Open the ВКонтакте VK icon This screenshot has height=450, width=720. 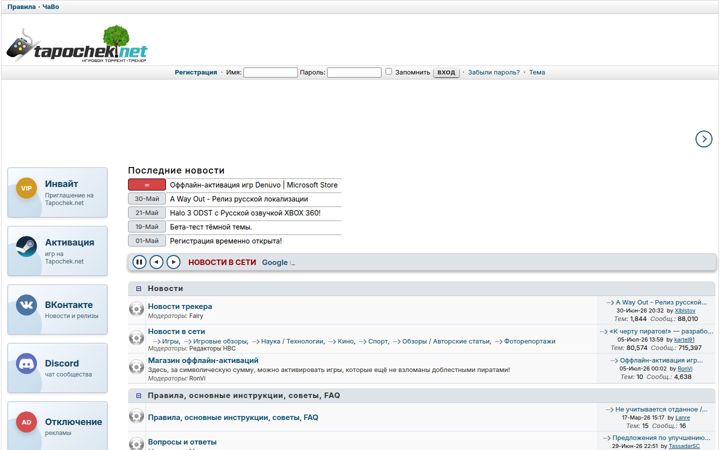(x=26, y=305)
